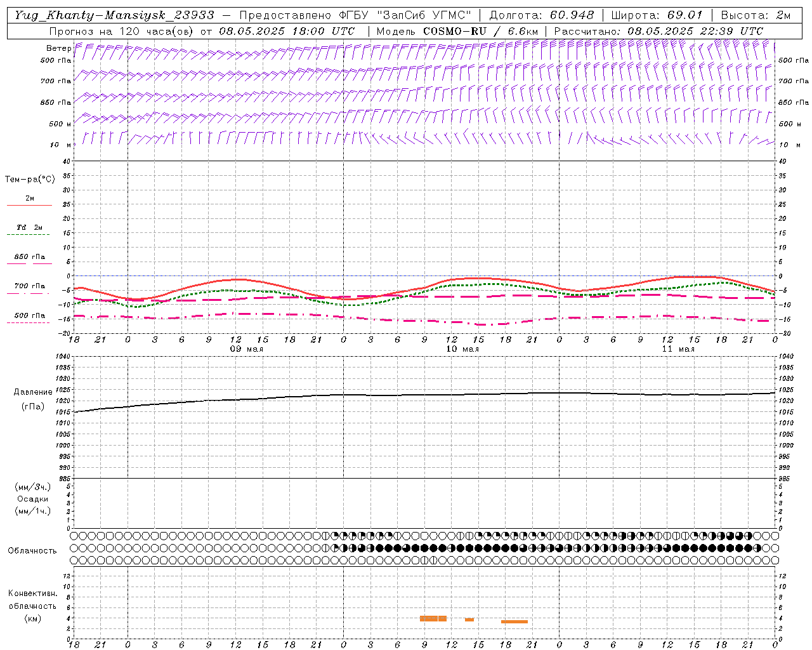Click the 10 мая date label
812x650 pixels.
pos(462,349)
